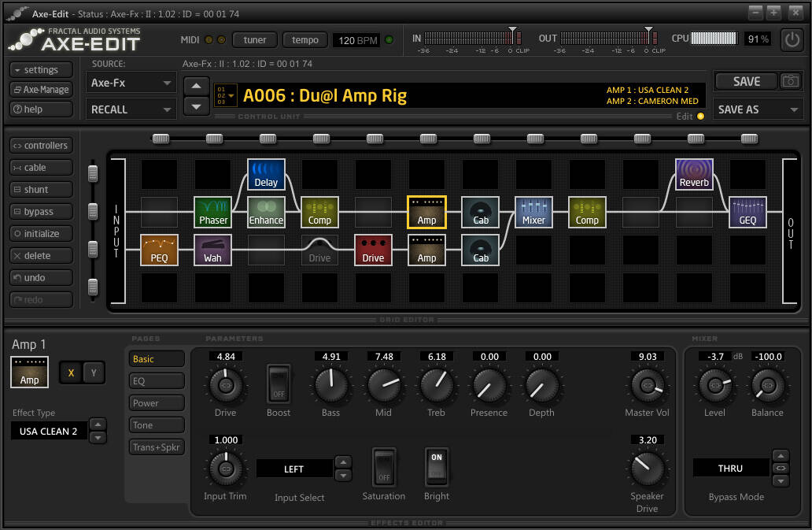Open the Trans+Spkr parameters page
812x530 pixels.
(x=157, y=447)
